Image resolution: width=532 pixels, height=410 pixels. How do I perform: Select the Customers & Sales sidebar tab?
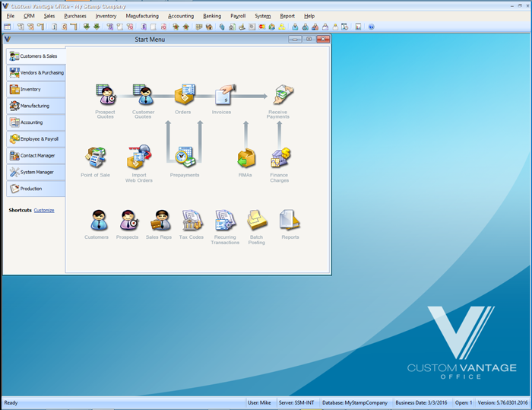pos(36,56)
